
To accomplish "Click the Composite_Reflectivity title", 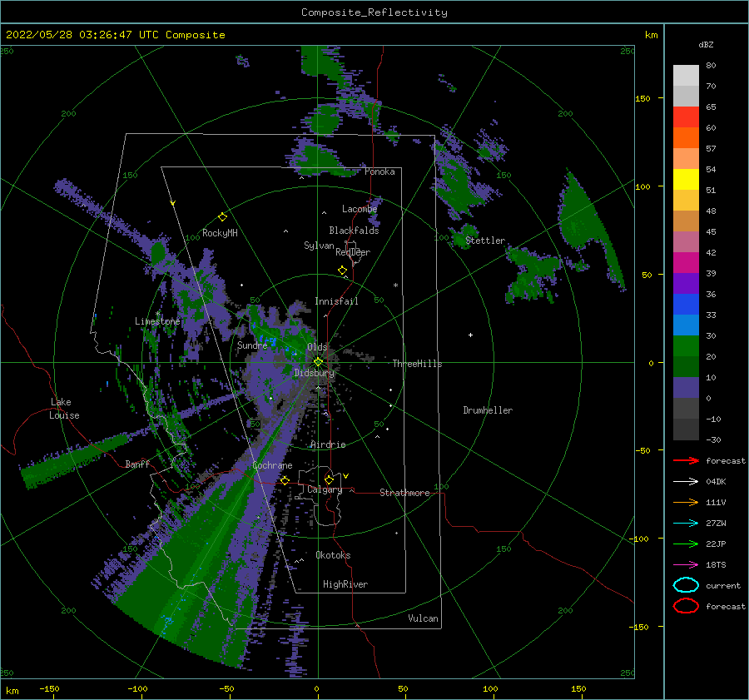I will [374, 12].
